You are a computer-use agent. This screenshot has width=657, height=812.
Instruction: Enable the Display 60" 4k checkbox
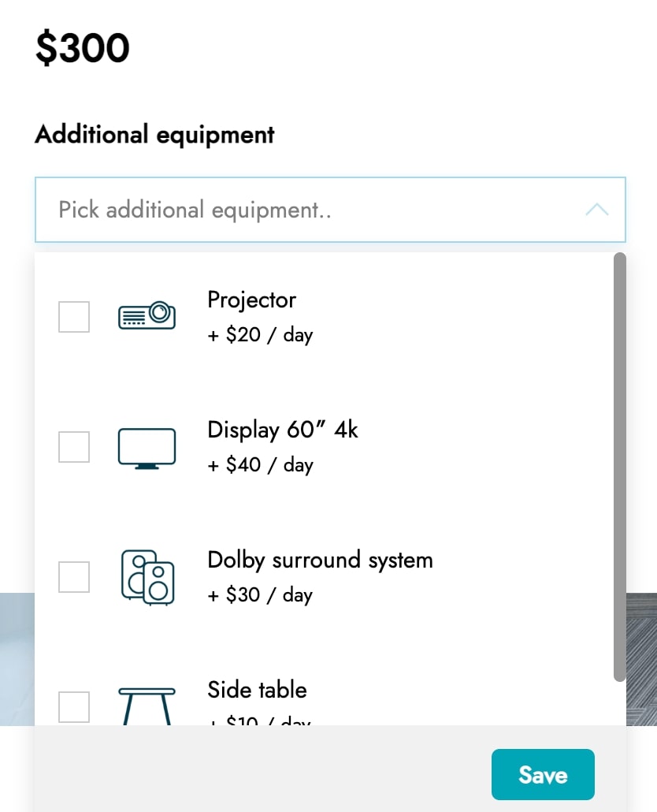[x=74, y=446]
